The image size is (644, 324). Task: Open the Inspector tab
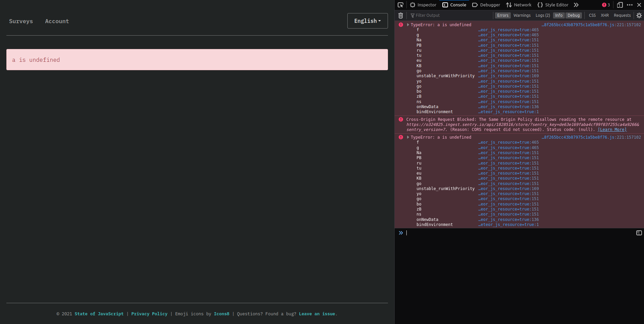[423, 5]
